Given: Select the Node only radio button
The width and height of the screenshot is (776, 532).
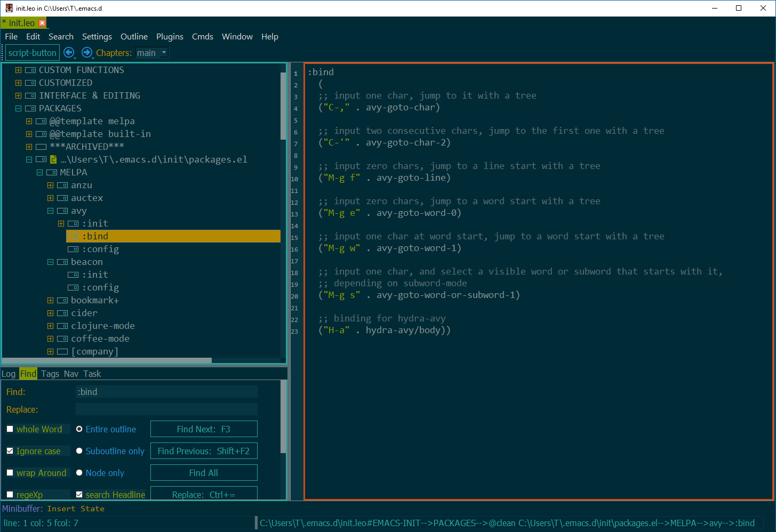Looking at the screenshot, I should tap(79, 473).
